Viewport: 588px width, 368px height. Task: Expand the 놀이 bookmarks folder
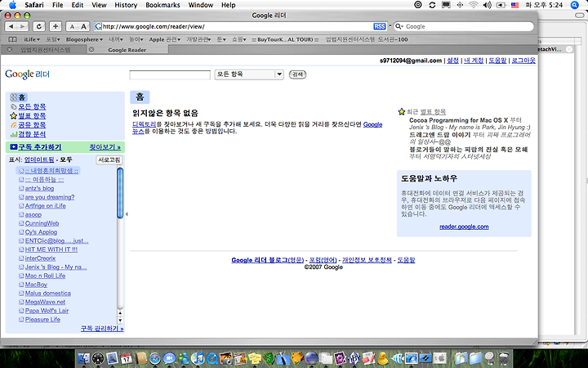(x=136, y=39)
